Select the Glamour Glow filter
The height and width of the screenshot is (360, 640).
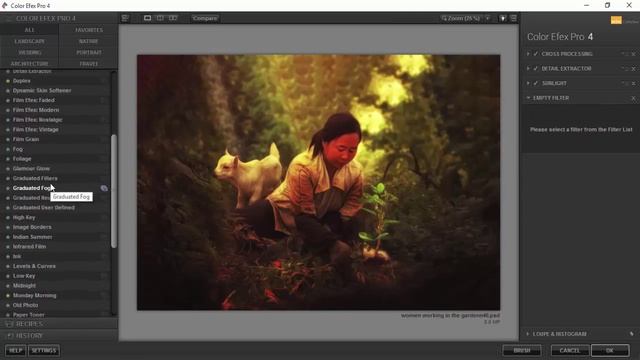[31, 169]
